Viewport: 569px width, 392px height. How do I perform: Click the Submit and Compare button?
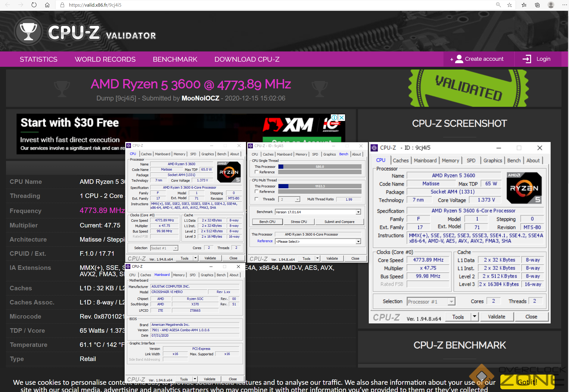coord(339,222)
